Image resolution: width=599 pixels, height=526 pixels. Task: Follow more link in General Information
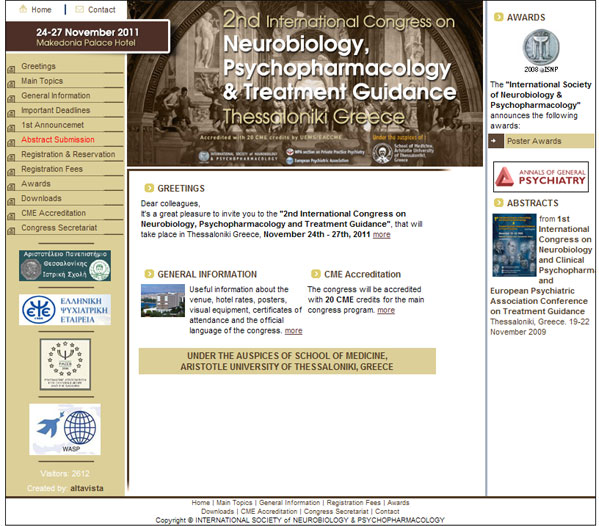pyautogui.click(x=293, y=331)
